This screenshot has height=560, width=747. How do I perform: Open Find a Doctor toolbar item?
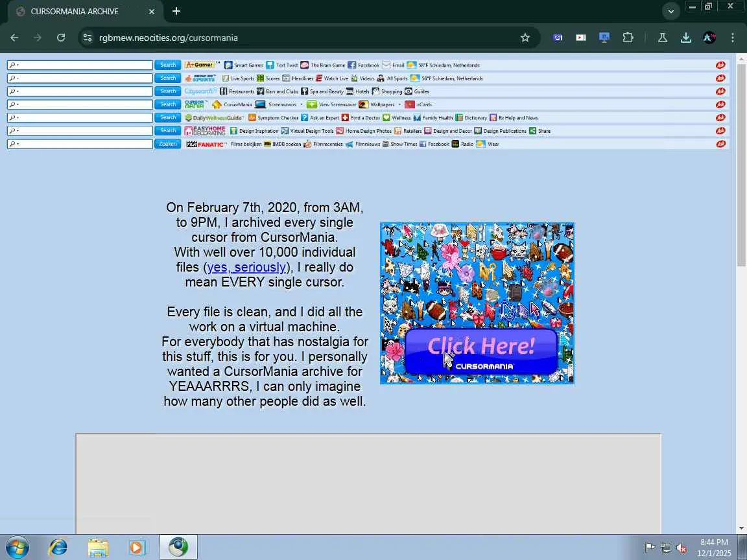click(x=361, y=117)
